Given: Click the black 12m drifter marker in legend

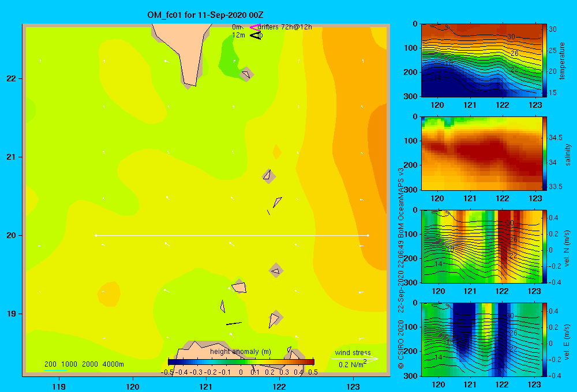Looking at the screenshot, I should (256, 35).
